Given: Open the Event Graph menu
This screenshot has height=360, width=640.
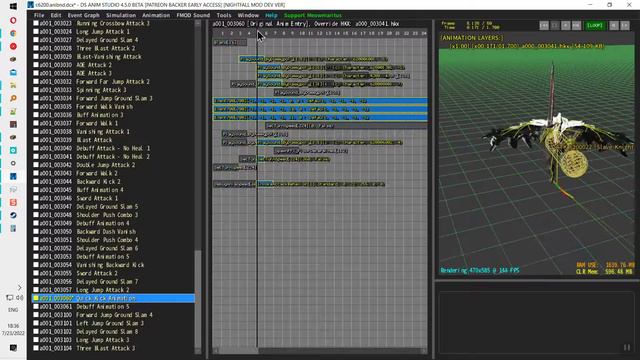Looking at the screenshot, I should [83, 15].
